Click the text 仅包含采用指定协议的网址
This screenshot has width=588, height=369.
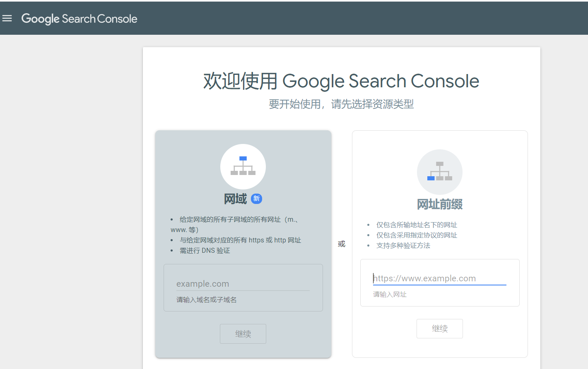(x=417, y=235)
